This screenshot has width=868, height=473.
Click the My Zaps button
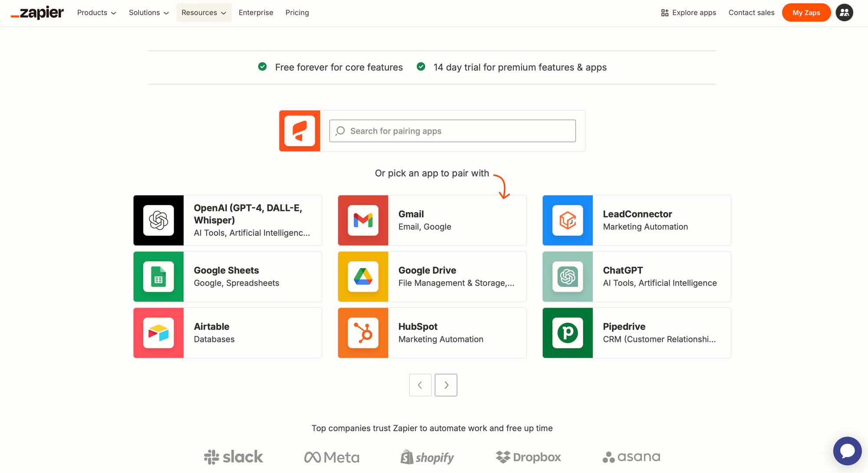tap(806, 13)
